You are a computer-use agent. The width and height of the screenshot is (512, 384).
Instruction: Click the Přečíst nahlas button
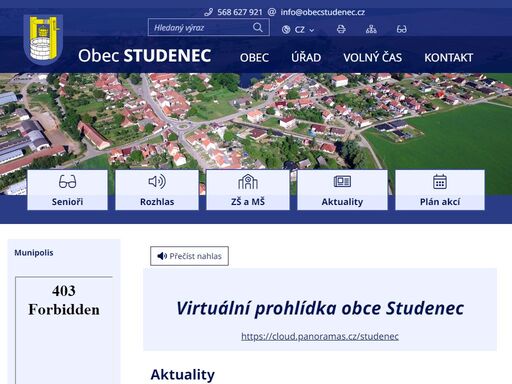tap(189, 256)
